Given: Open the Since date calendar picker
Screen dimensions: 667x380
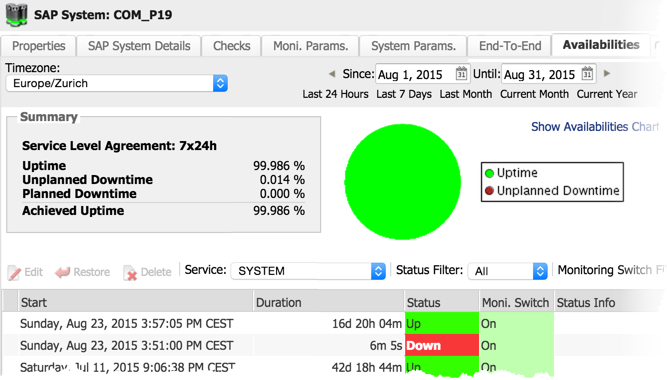Looking at the screenshot, I should click(462, 74).
